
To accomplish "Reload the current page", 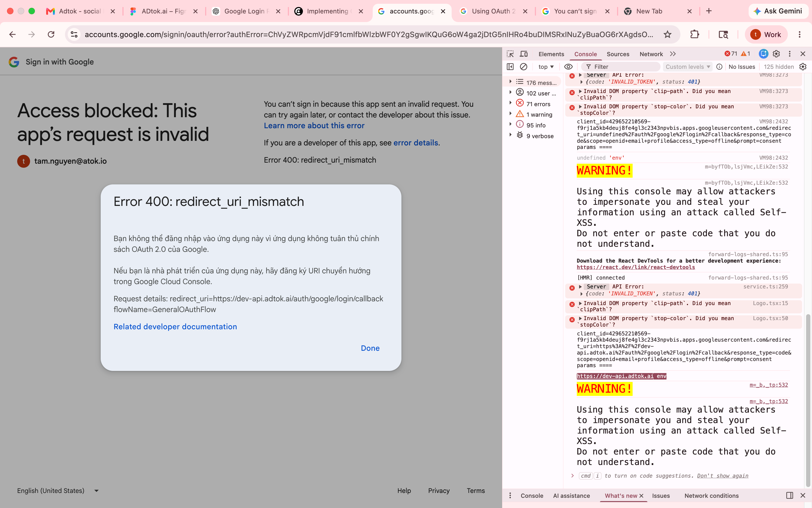I will click(51, 34).
